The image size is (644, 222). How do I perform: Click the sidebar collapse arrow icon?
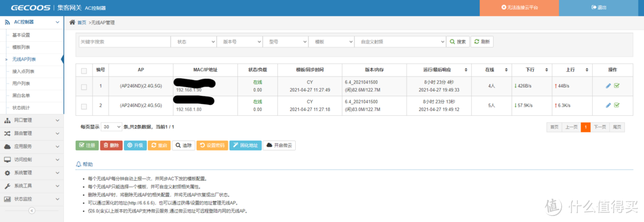[x=32, y=211]
